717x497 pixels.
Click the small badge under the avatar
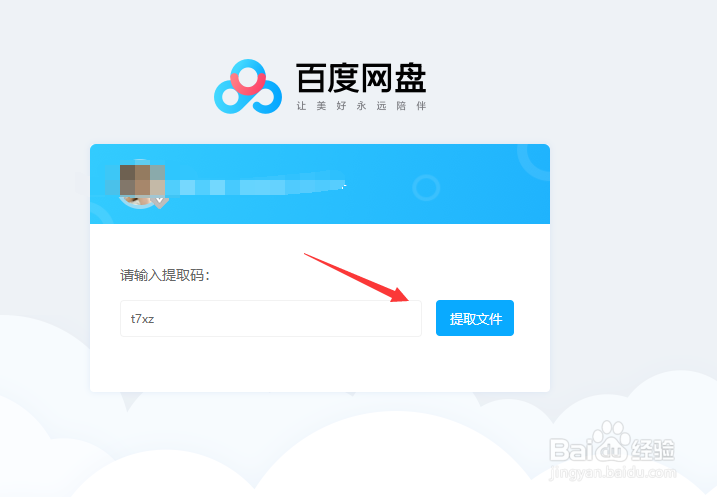[160, 202]
